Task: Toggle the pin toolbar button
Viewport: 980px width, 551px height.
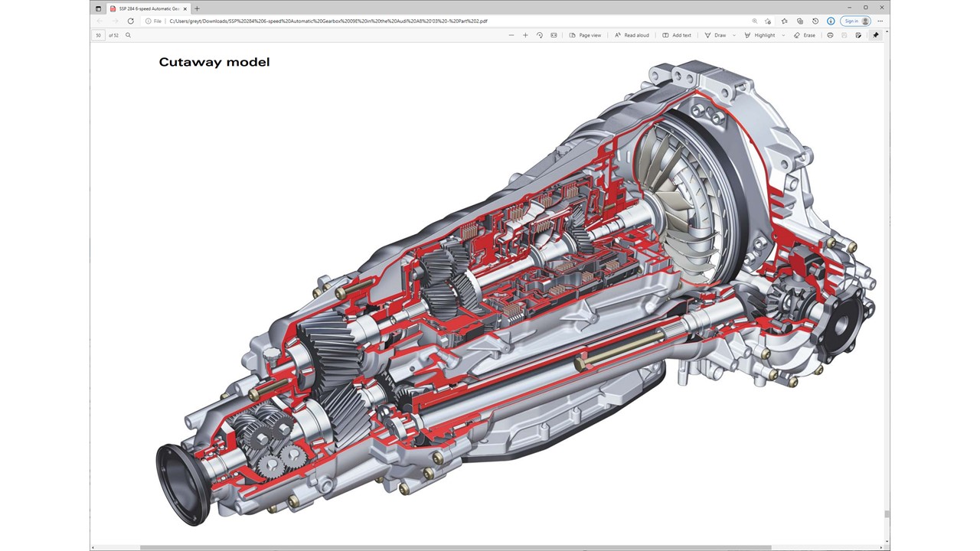Action: (x=876, y=35)
